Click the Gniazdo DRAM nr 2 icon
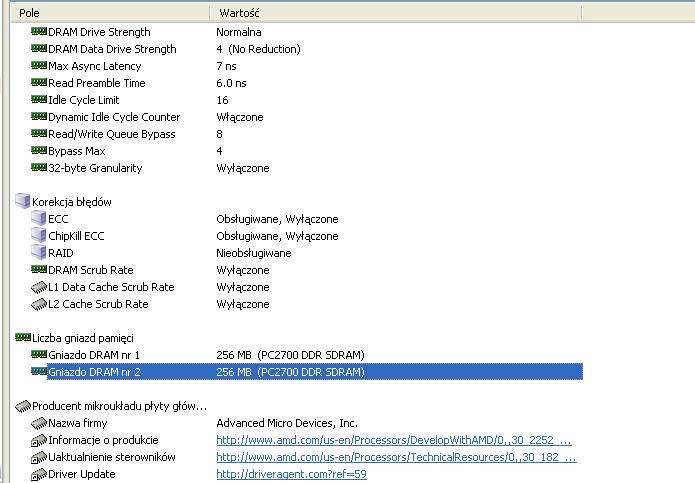Image resolution: width=695 pixels, height=483 pixels. (39, 371)
